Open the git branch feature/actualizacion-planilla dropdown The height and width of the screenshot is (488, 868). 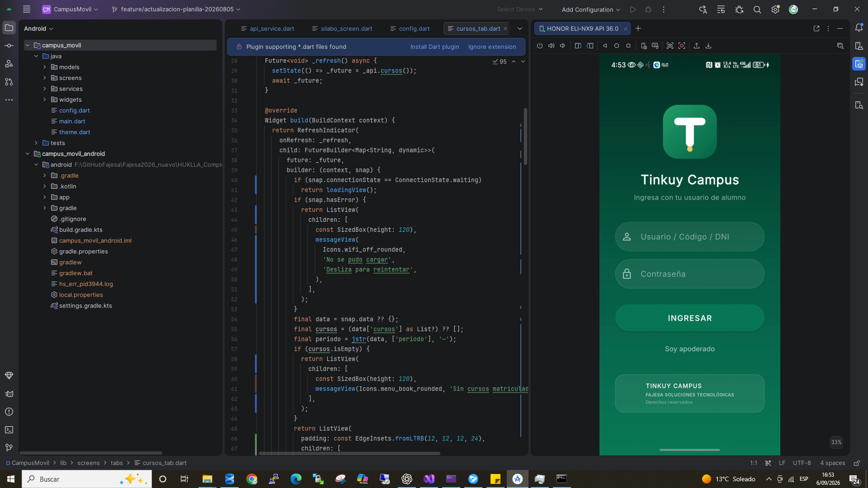pyautogui.click(x=176, y=9)
